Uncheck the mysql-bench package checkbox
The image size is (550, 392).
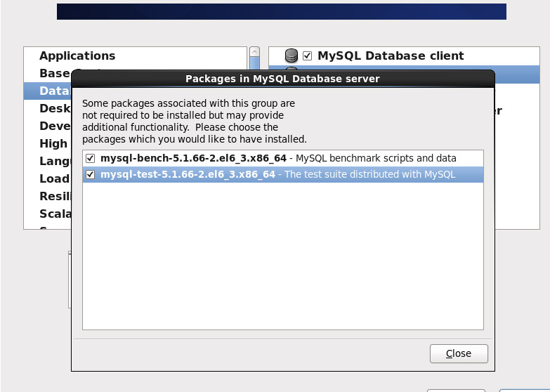91,159
